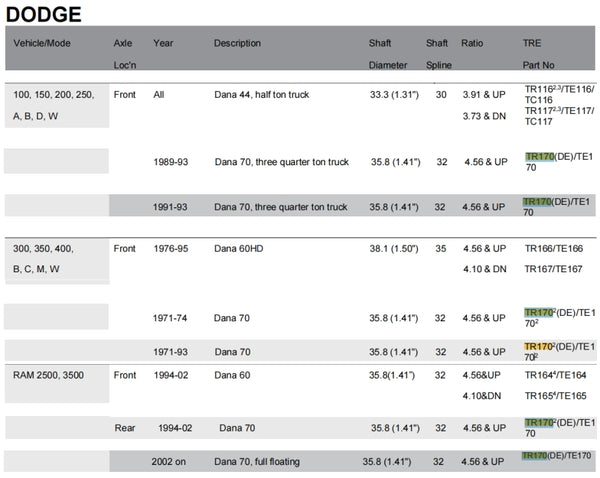Click the Dana 70, full floating description
This screenshot has height=478, width=600.
pos(259,462)
